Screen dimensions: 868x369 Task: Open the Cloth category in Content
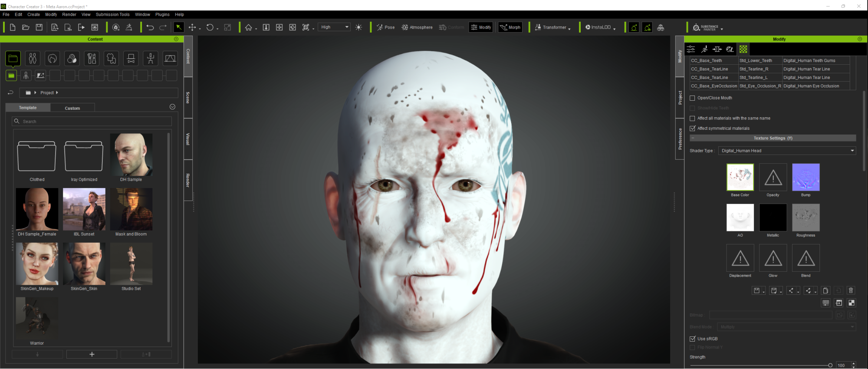tap(111, 58)
